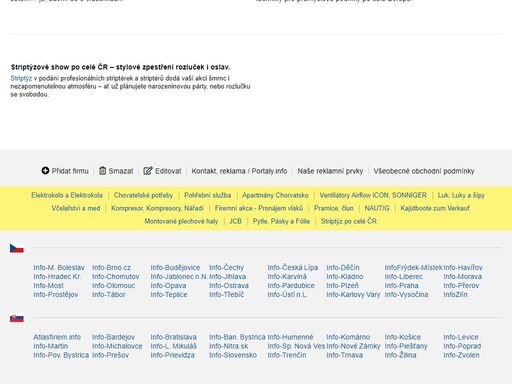Open Firemní akce - Pronájem vlaků link

[x=259, y=208]
